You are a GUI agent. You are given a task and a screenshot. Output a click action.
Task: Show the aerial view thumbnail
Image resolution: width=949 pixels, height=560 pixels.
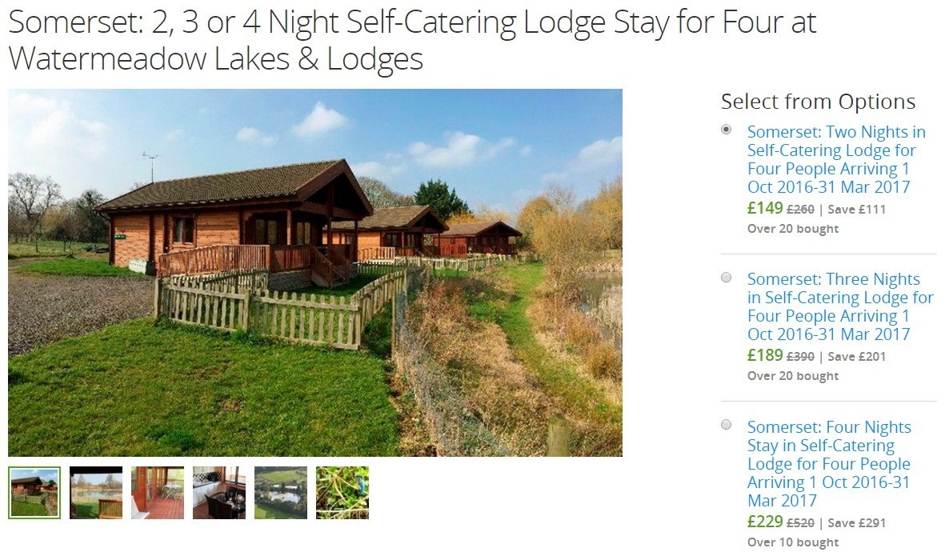click(x=281, y=493)
